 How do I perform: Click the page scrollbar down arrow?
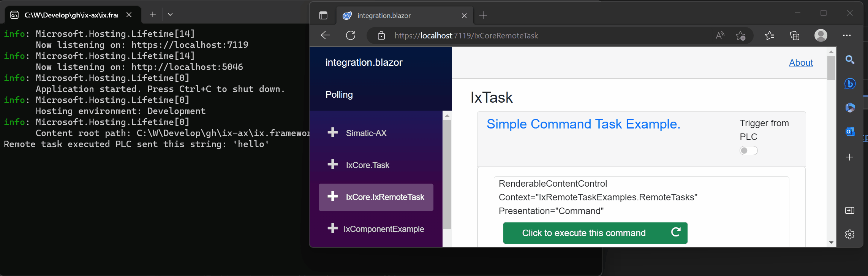pos(831,243)
